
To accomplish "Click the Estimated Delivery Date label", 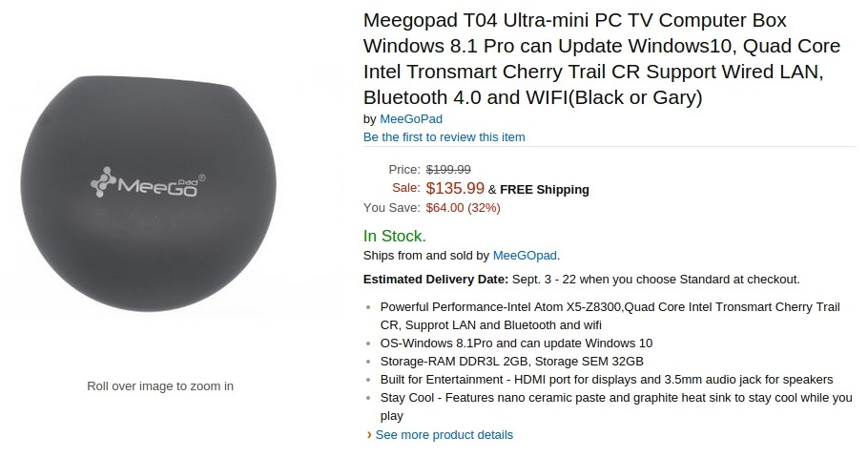I will click(436, 280).
